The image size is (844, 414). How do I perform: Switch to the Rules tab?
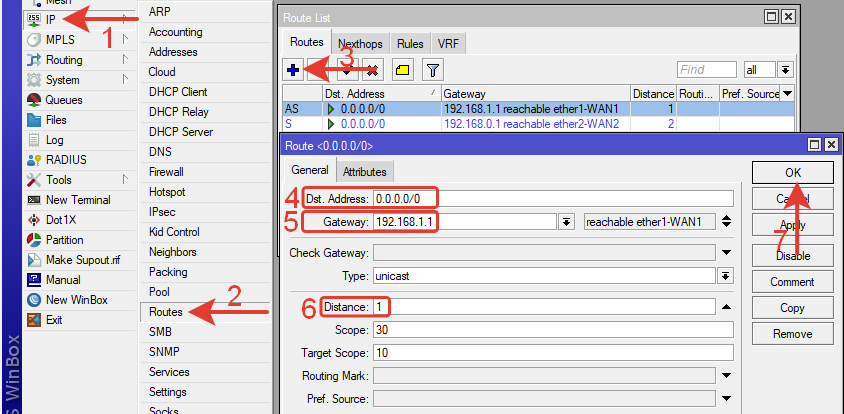tap(410, 44)
